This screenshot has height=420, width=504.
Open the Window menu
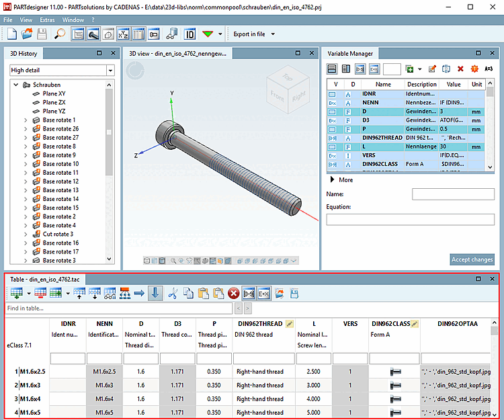[x=73, y=20]
